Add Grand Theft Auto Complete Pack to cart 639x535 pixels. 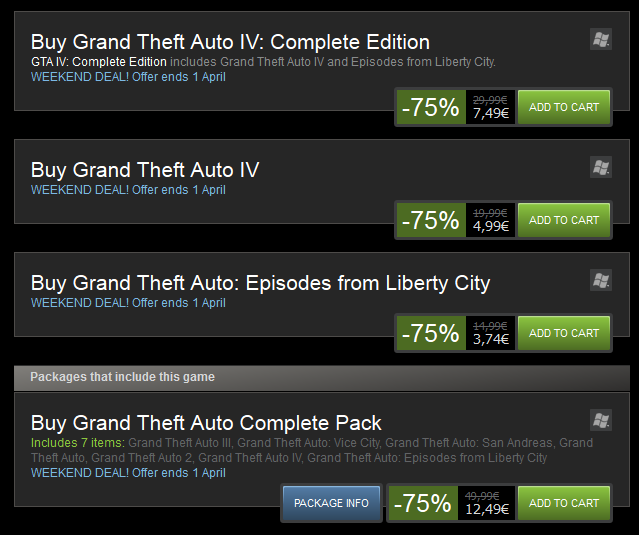[x=564, y=503]
